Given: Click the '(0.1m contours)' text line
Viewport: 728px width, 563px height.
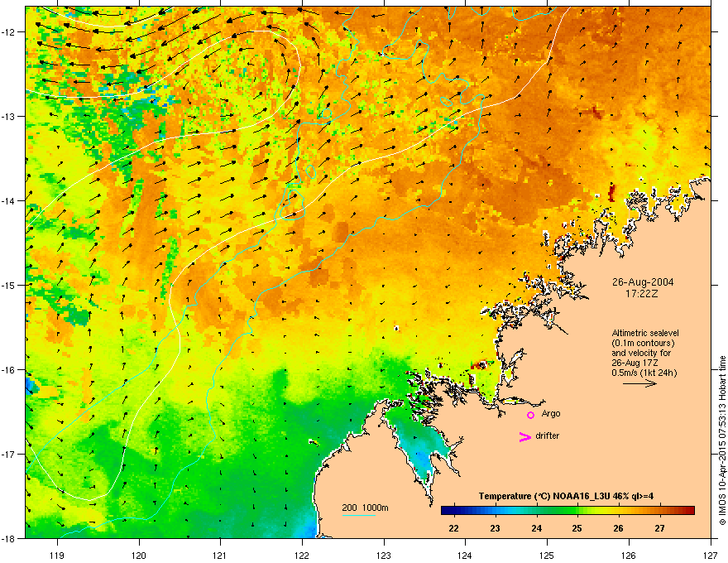Looking at the screenshot, I should (643, 344).
